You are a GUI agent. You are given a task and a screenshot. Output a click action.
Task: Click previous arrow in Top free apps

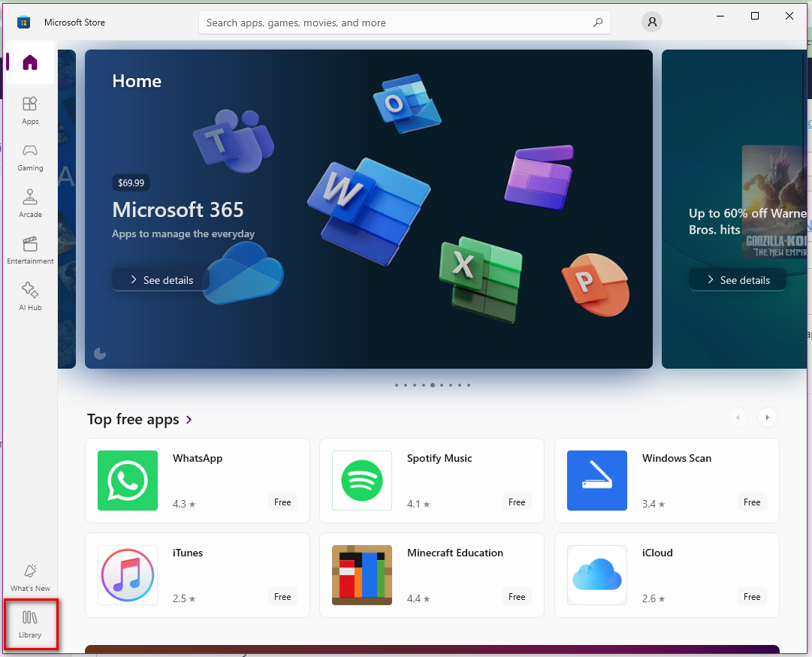tap(738, 417)
